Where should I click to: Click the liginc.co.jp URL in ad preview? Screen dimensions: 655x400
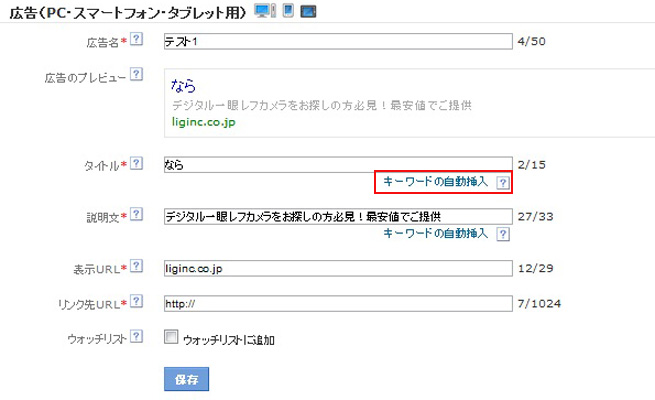204,122
